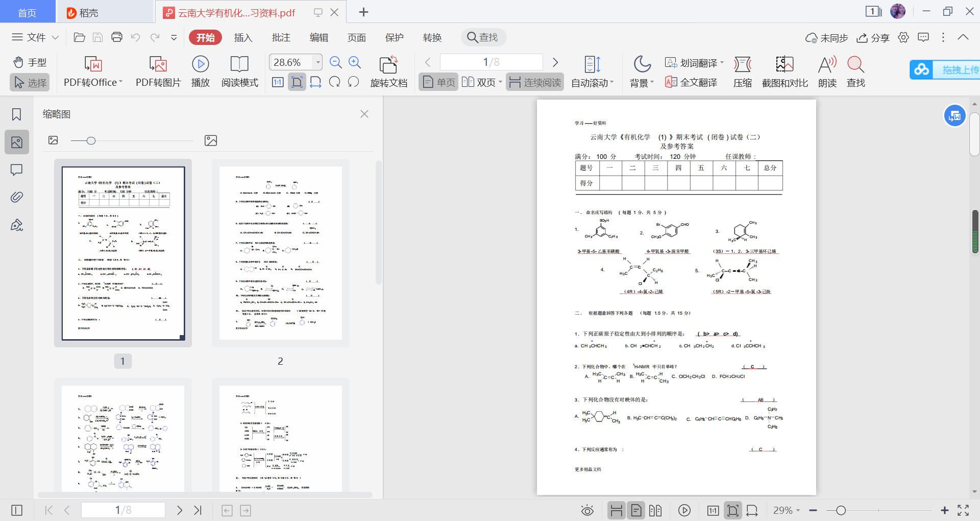Click the print icon
980x521 pixels.
pos(117,37)
